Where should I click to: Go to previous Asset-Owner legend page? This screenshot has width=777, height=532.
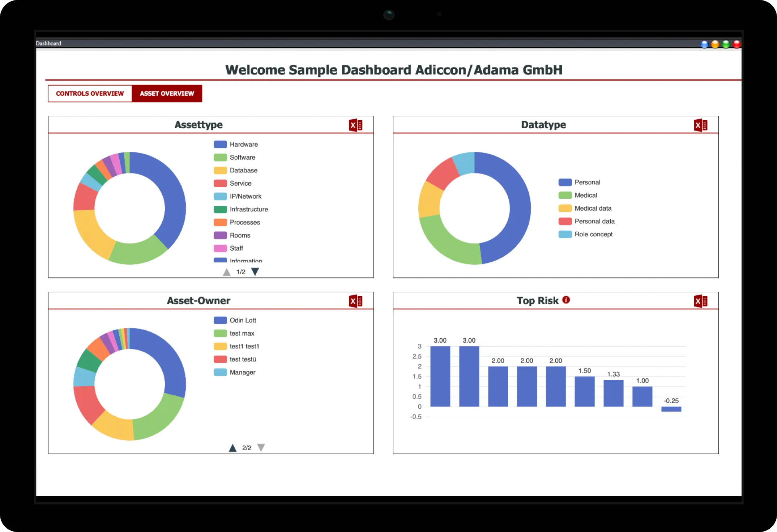click(233, 448)
